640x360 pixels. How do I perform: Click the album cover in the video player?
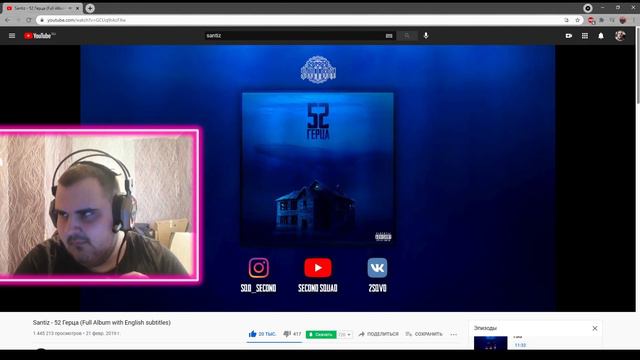(318, 169)
